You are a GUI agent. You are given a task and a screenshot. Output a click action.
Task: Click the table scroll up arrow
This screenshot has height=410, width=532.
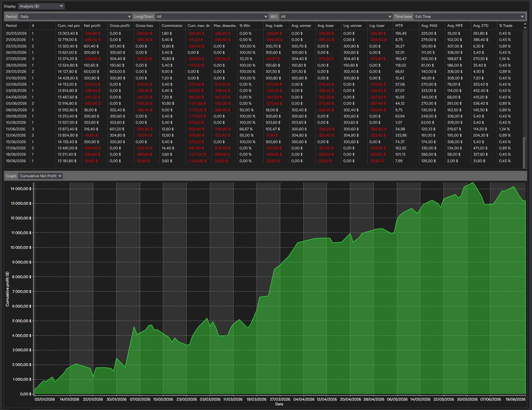click(x=525, y=24)
